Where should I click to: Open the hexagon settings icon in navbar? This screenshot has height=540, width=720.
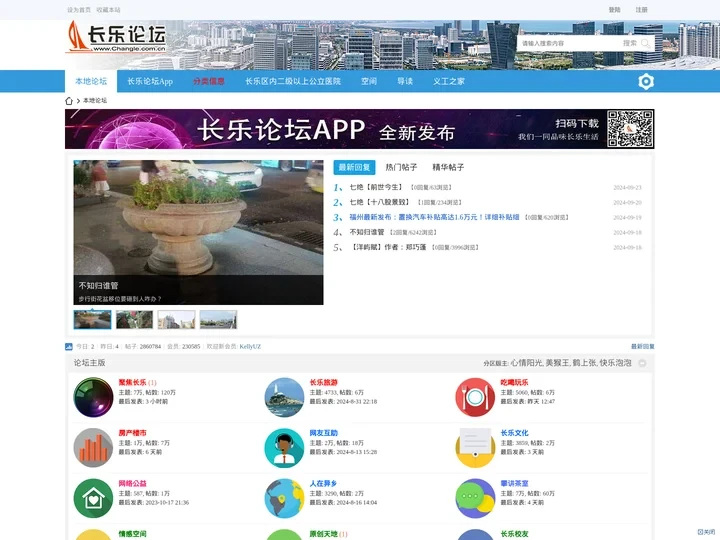pos(646,81)
